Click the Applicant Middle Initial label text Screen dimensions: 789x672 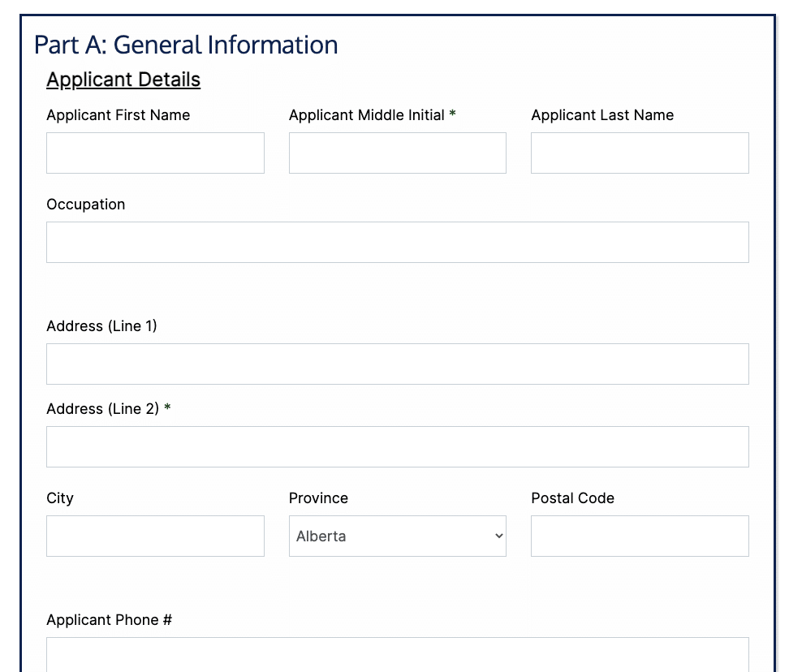click(367, 115)
